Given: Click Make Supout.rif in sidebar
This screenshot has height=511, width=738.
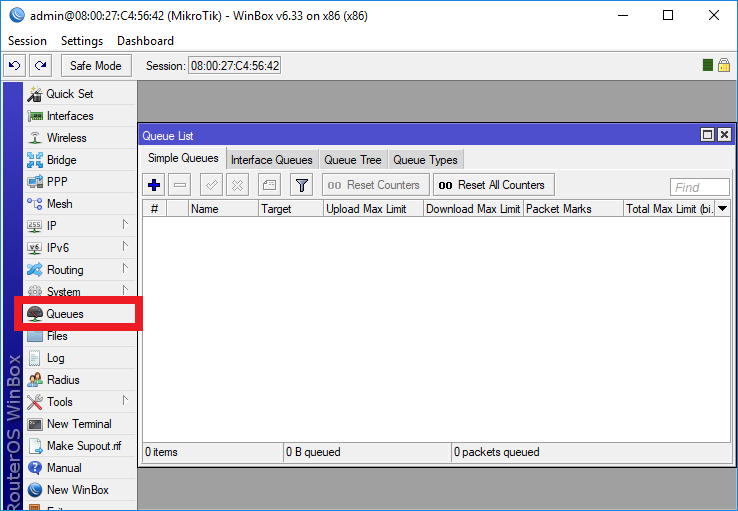Looking at the screenshot, I should coord(80,446).
